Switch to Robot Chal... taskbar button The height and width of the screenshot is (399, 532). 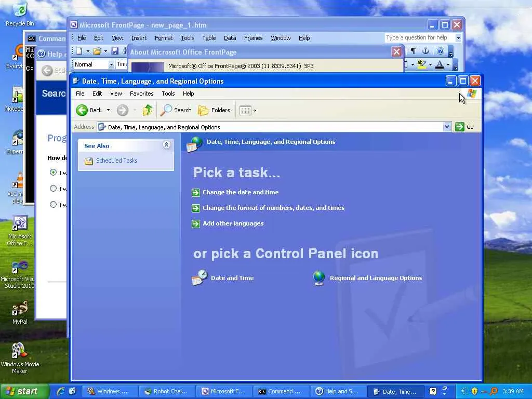(x=167, y=391)
